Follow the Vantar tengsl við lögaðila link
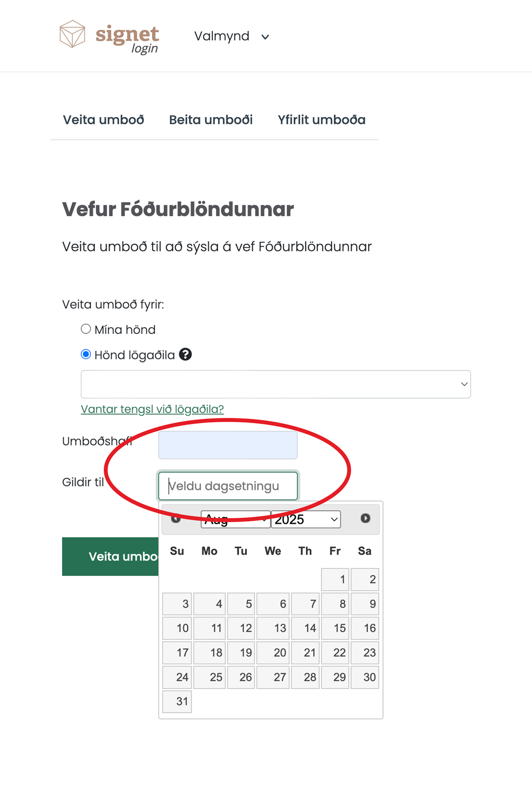 152,409
